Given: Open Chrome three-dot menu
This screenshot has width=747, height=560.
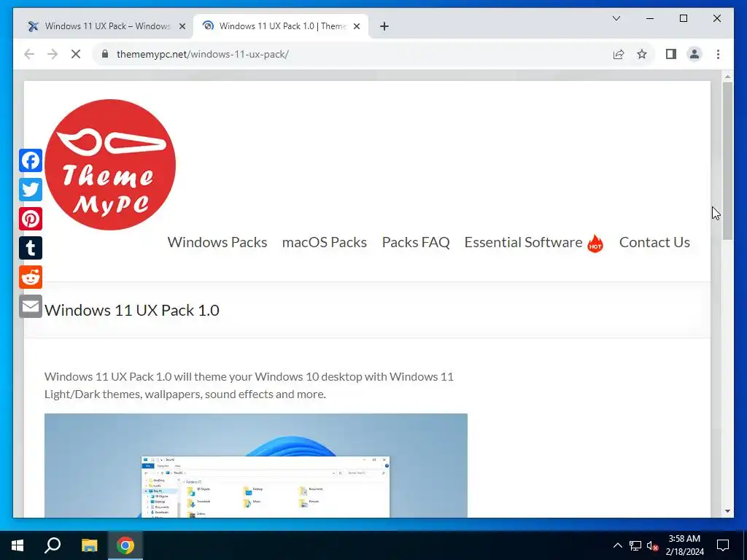Looking at the screenshot, I should (x=718, y=54).
